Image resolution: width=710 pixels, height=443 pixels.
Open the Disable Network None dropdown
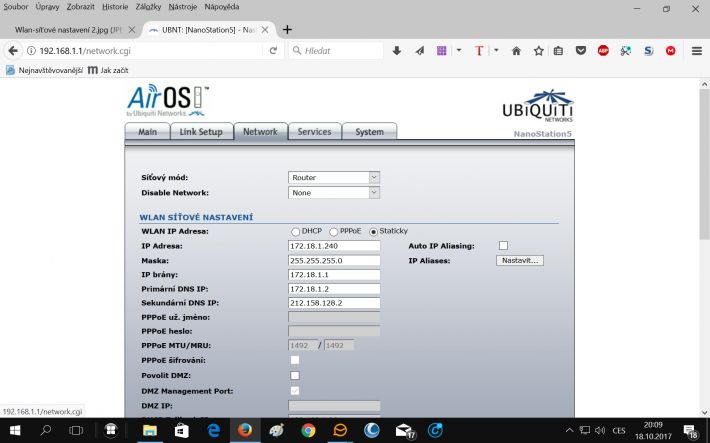[334, 193]
